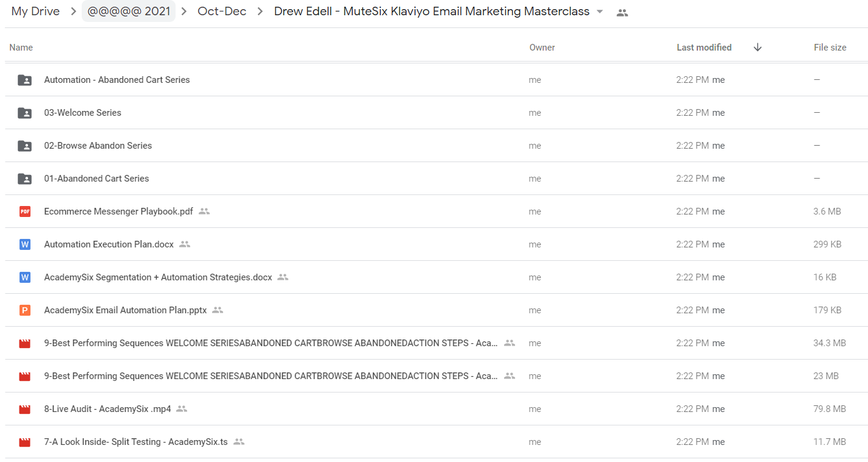Click the 02-Browse Abandon Series folder icon

point(24,146)
